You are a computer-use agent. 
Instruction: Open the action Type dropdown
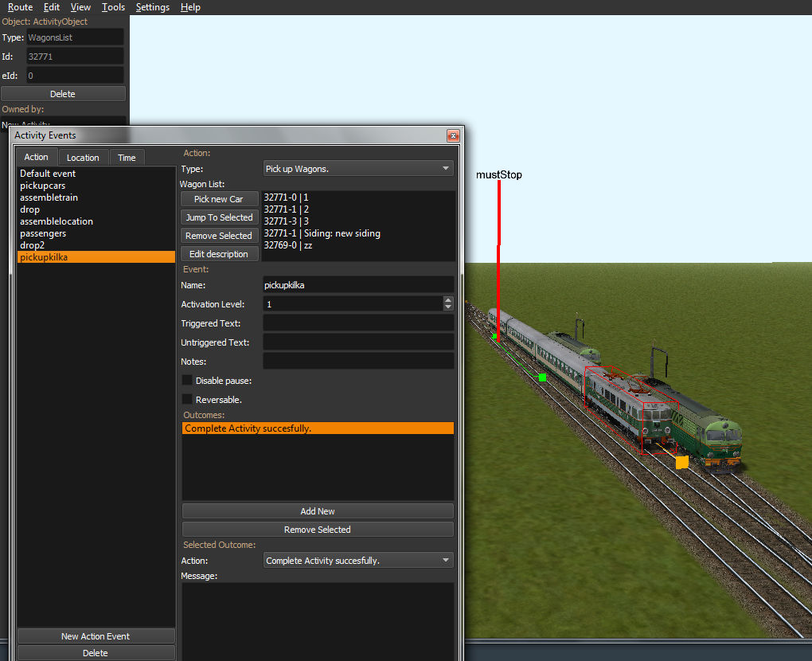[x=357, y=169]
